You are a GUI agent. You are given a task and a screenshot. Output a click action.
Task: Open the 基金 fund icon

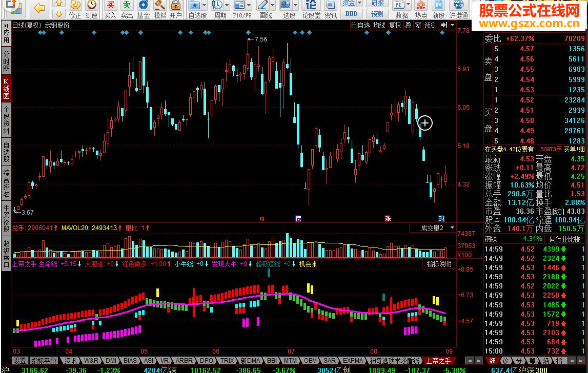click(143, 5)
